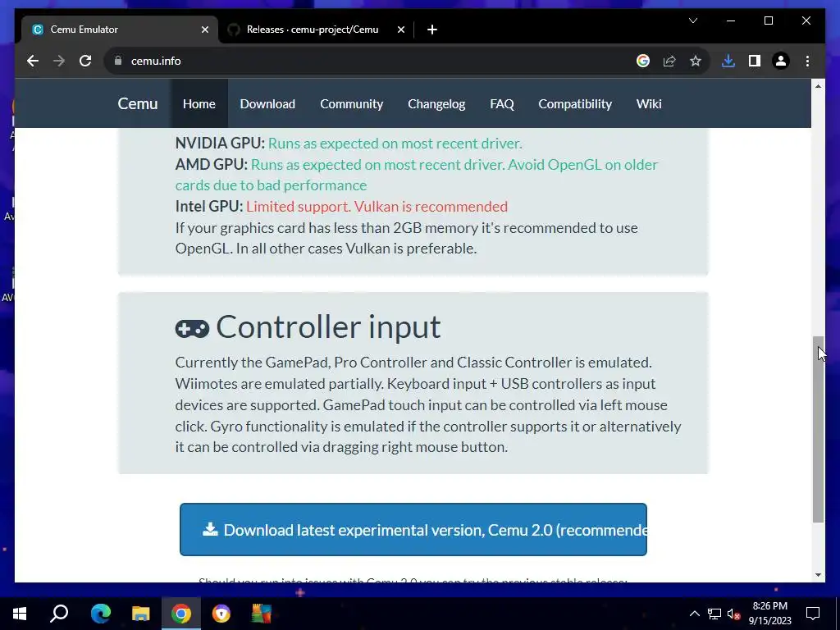Open a new browser tab

(432, 30)
